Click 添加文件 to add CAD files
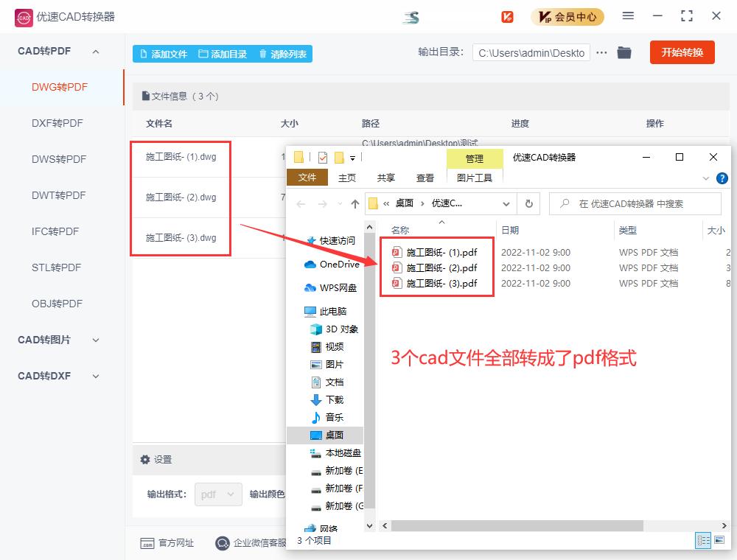 click(163, 52)
